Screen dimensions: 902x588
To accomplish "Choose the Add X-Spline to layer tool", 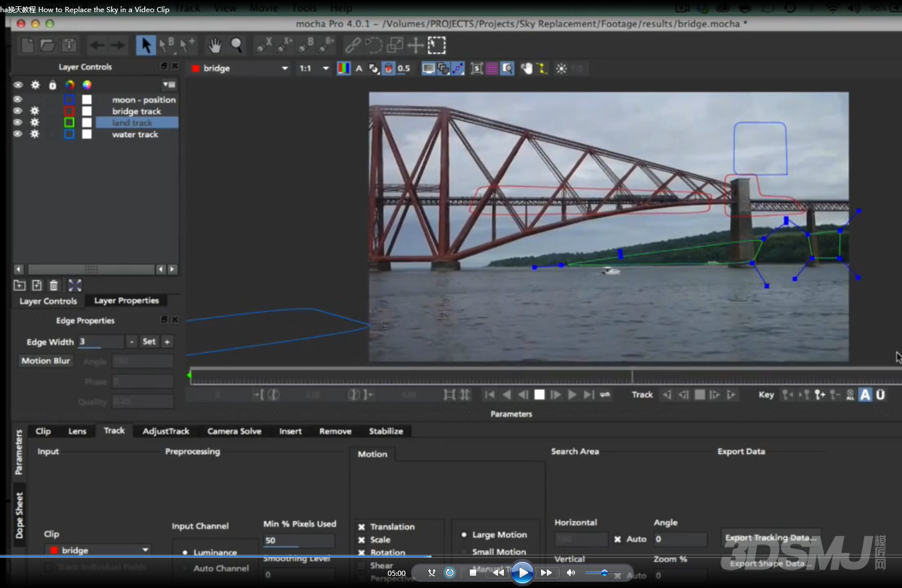I will tap(285, 45).
